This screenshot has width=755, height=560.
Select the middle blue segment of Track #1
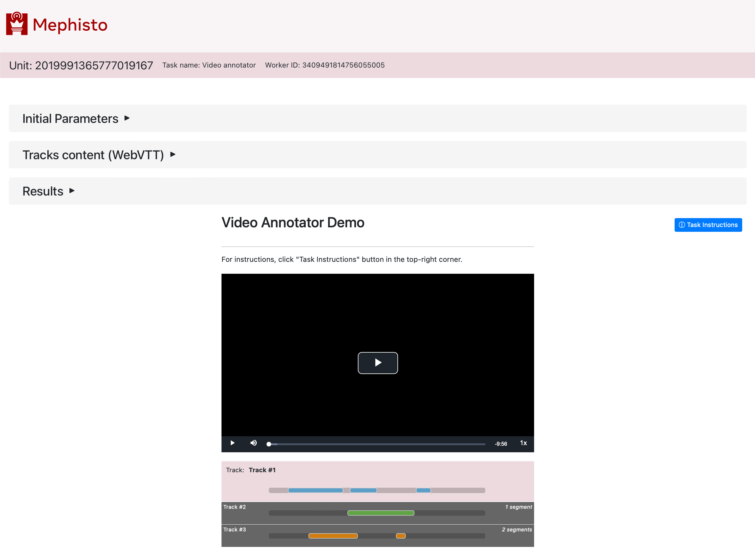tap(363, 490)
